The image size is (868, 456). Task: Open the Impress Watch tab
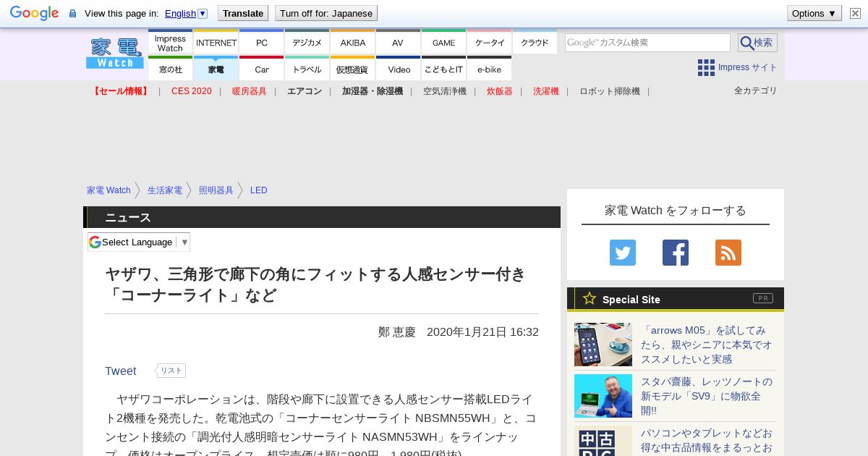click(x=170, y=42)
